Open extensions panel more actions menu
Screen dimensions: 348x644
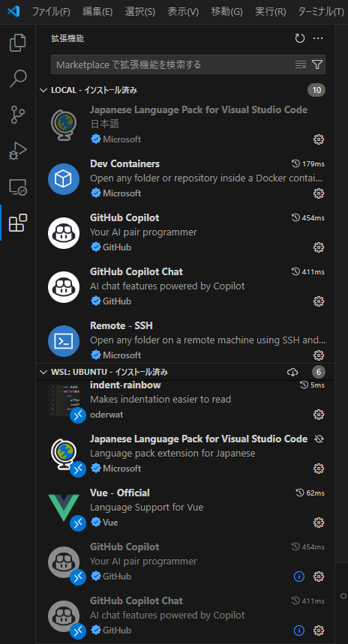pyautogui.click(x=318, y=38)
